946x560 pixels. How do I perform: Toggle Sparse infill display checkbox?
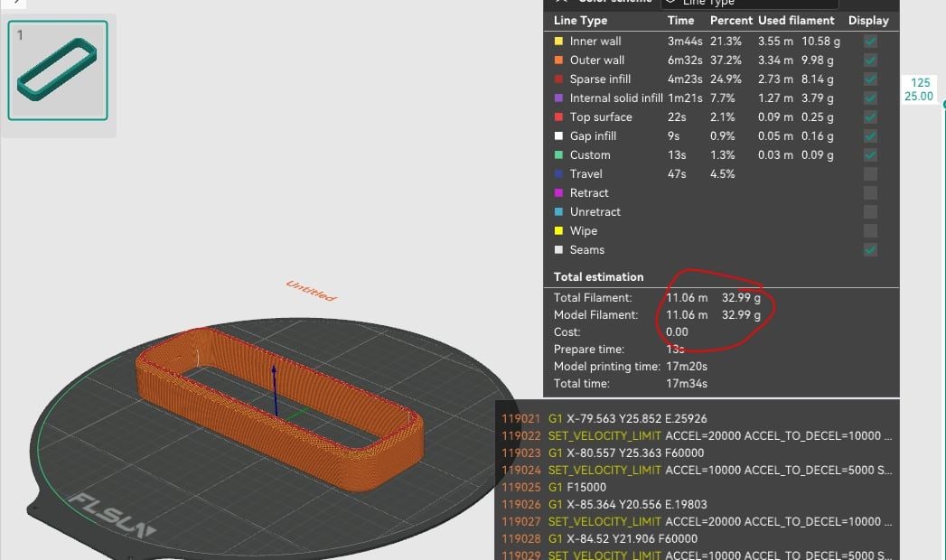point(870,79)
